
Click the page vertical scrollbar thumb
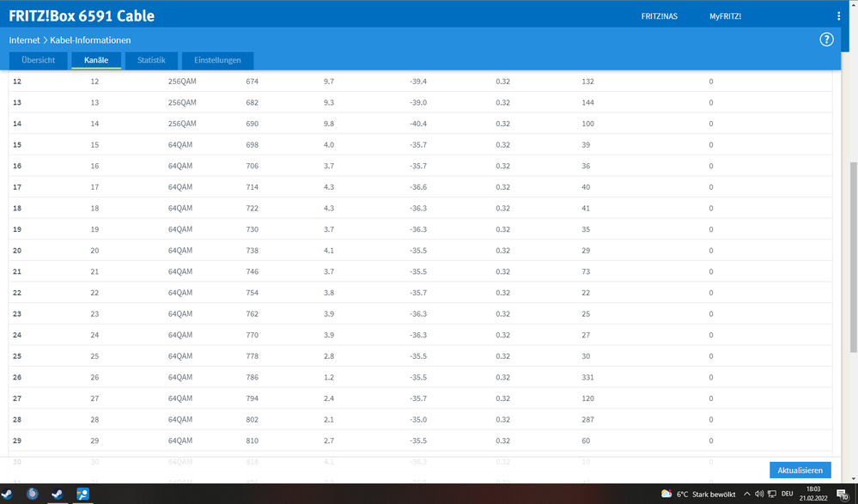(853, 258)
